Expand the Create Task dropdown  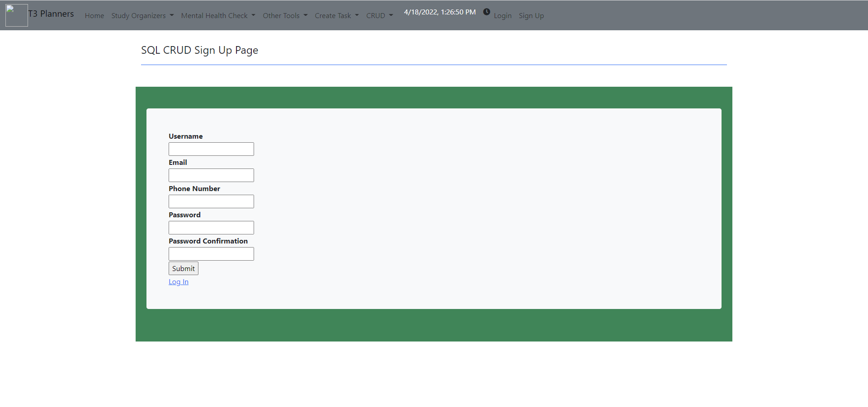(336, 15)
